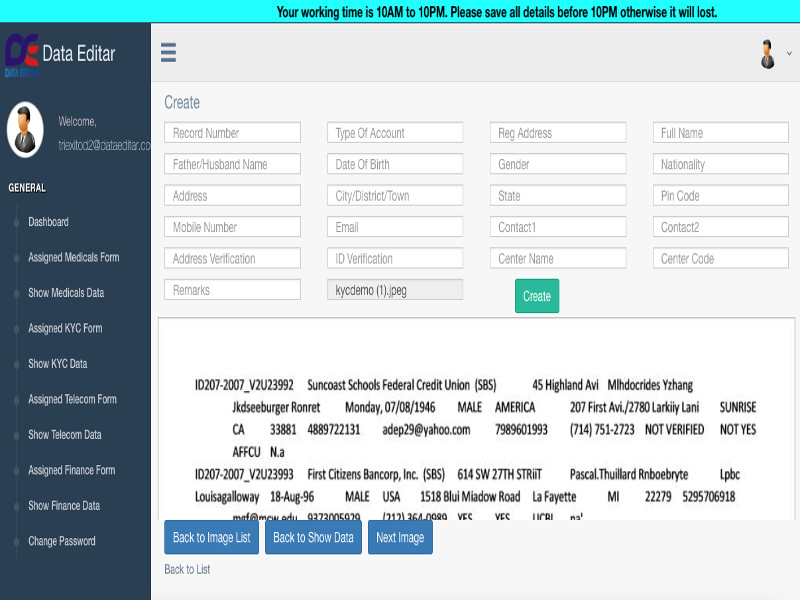
Task: Click the hamburger menu icon
Action: (168, 53)
